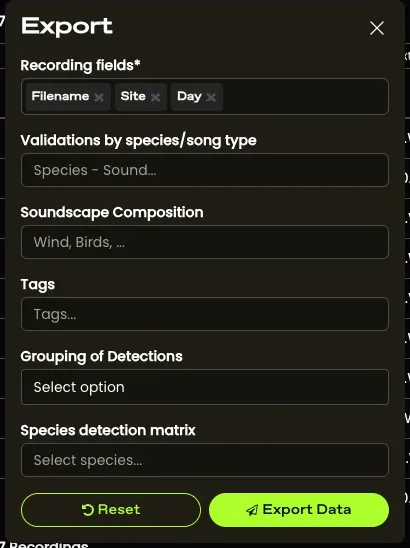Screen dimensions: 410x548
Task: Click into the Tags input box
Action: pyautogui.click(x=205, y=314)
